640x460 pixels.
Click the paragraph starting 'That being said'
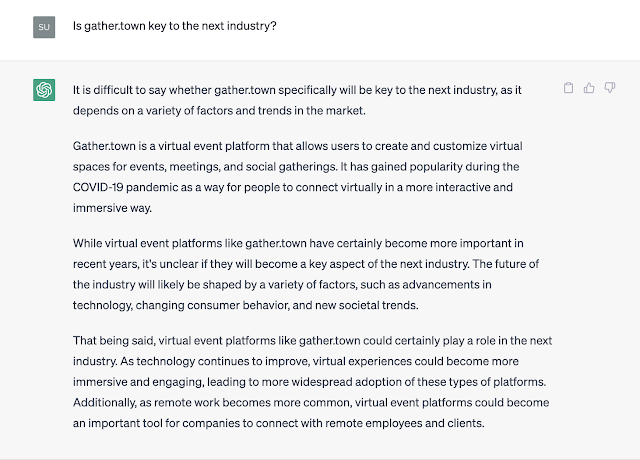312,382
